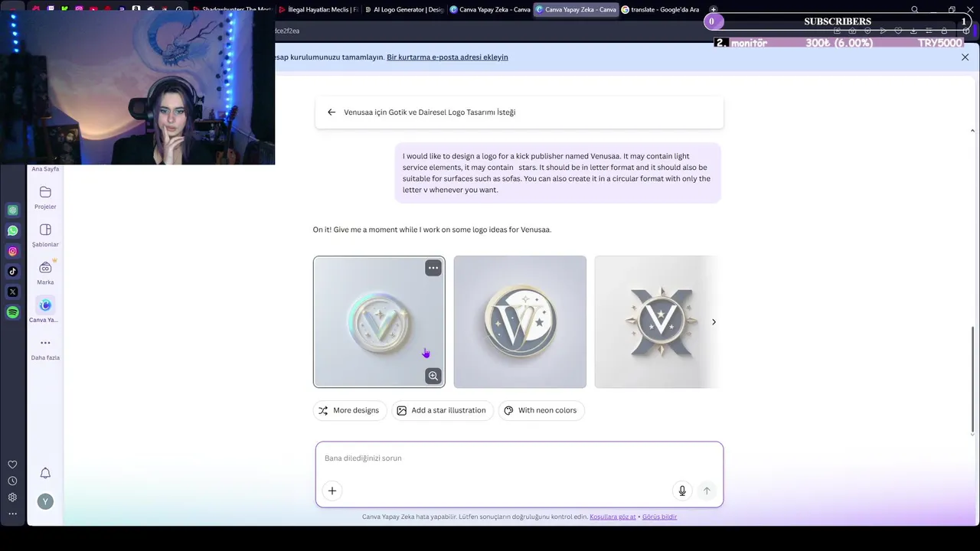980x551 pixels.
Task: Open ChatGPT in the browser sidebar
Action: coord(13,210)
